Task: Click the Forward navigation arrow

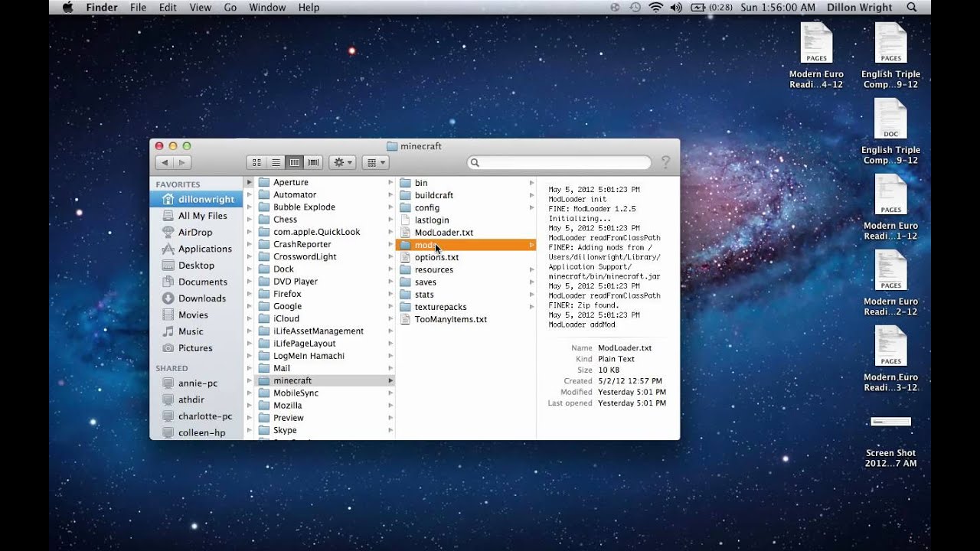Action: [x=182, y=162]
